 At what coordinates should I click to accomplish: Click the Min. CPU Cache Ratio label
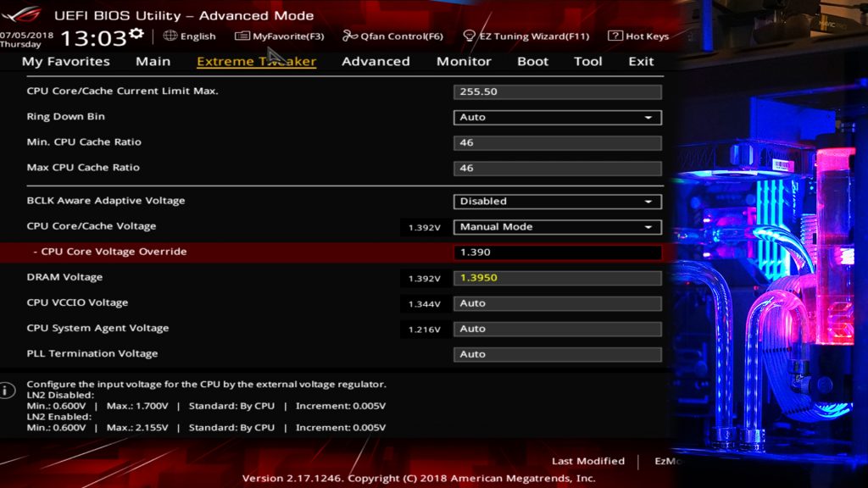(x=84, y=141)
